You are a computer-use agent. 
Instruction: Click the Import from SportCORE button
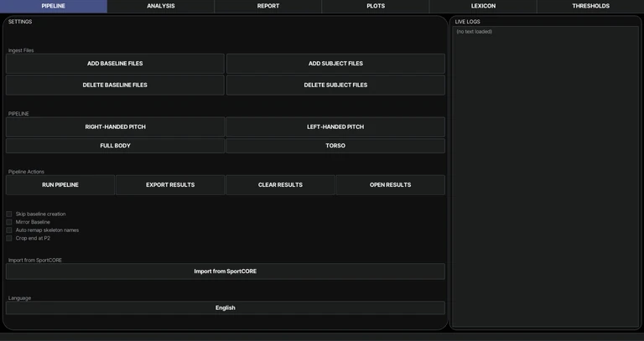(225, 271)
